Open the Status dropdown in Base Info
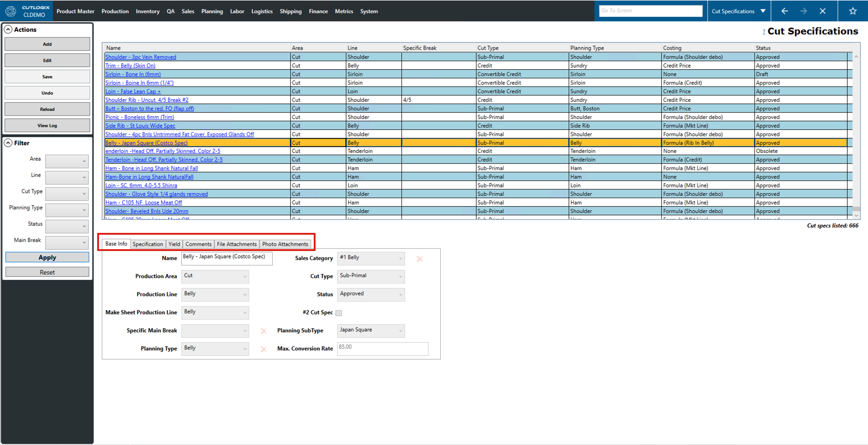Viewport: 868px width, 445px height. [x=371, y=294]
